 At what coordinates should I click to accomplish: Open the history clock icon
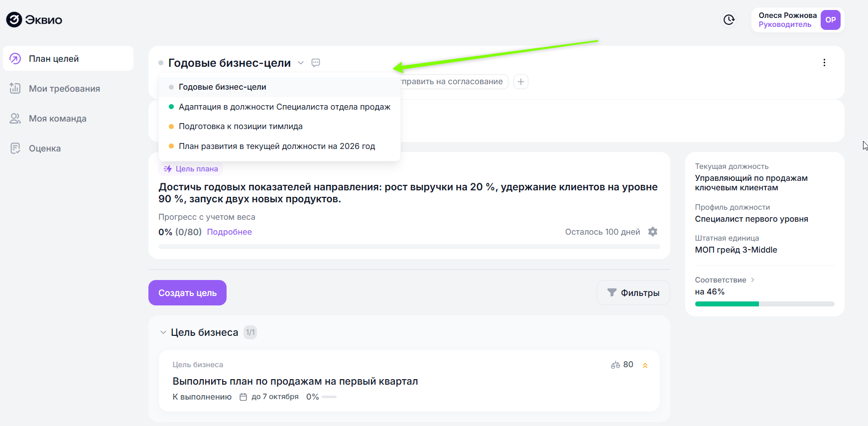pos(729,19)
